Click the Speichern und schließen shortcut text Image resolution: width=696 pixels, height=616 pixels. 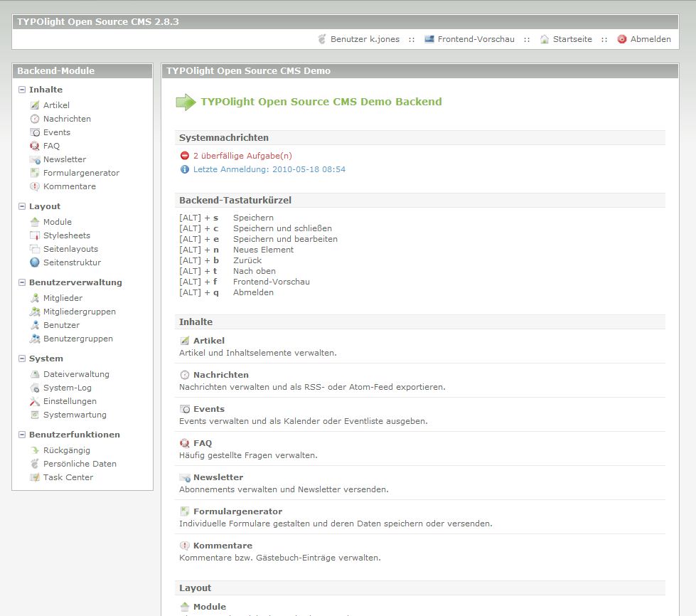point(282,228)
